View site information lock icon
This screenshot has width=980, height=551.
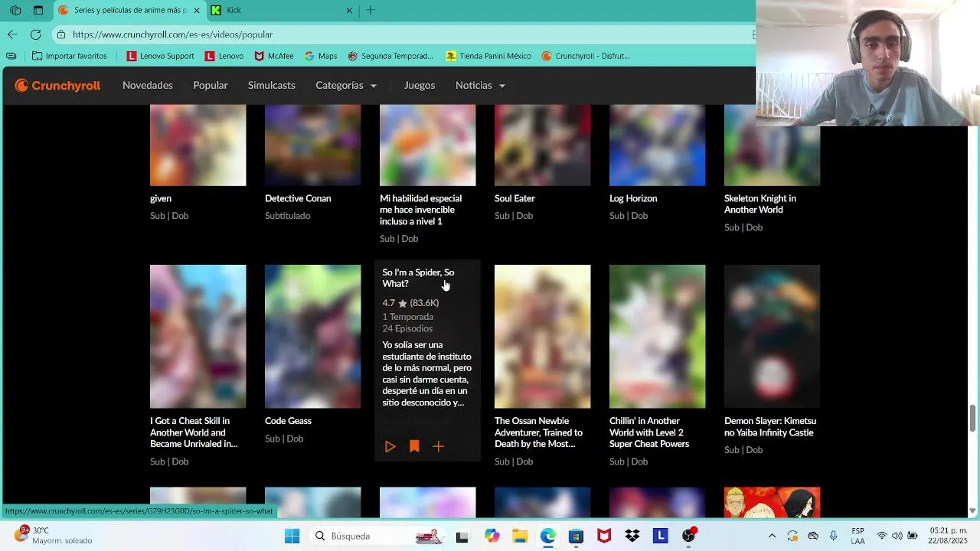pyautogui.click(x=61, y=34)
